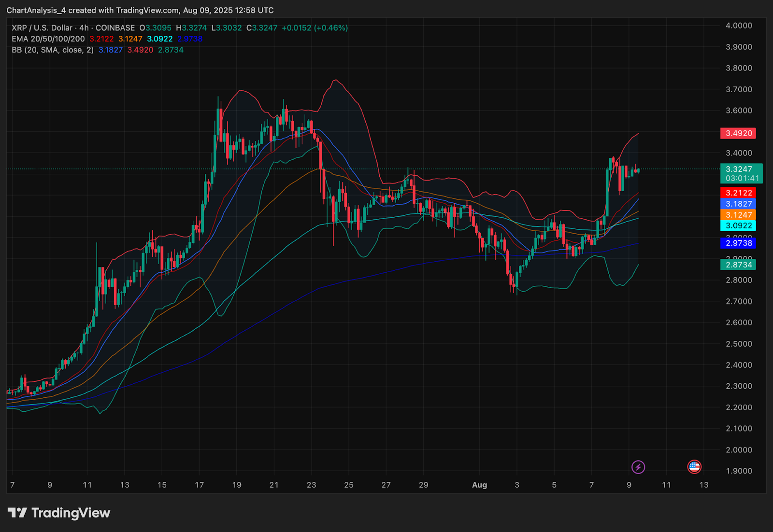Click the 2.5000 price scale value
773x532 pixels.
[739, 344]
